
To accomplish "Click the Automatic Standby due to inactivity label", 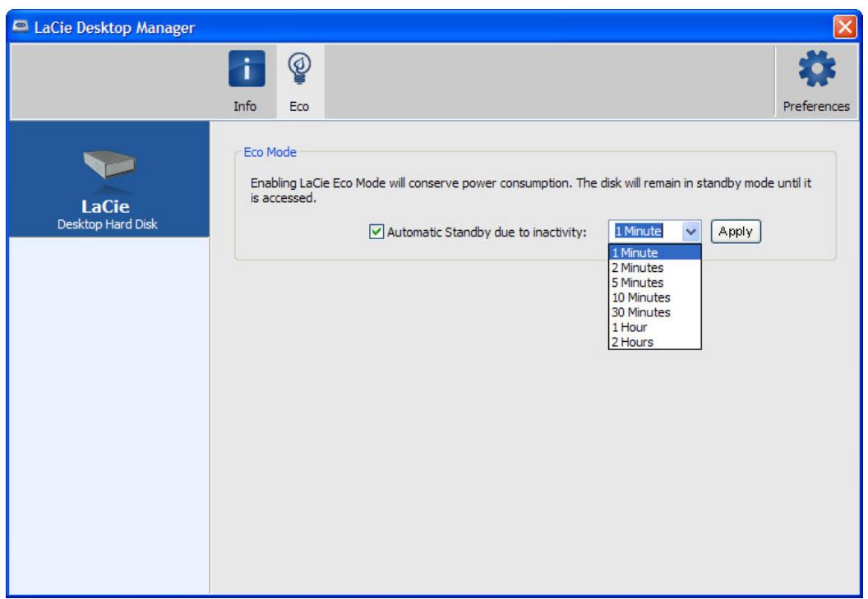I will (x=486, y=232).
